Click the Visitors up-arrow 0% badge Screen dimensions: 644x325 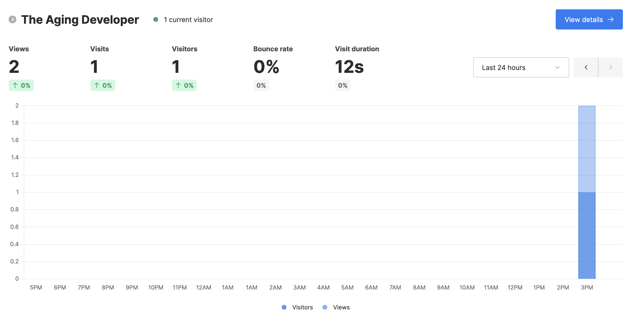point(184,85)
